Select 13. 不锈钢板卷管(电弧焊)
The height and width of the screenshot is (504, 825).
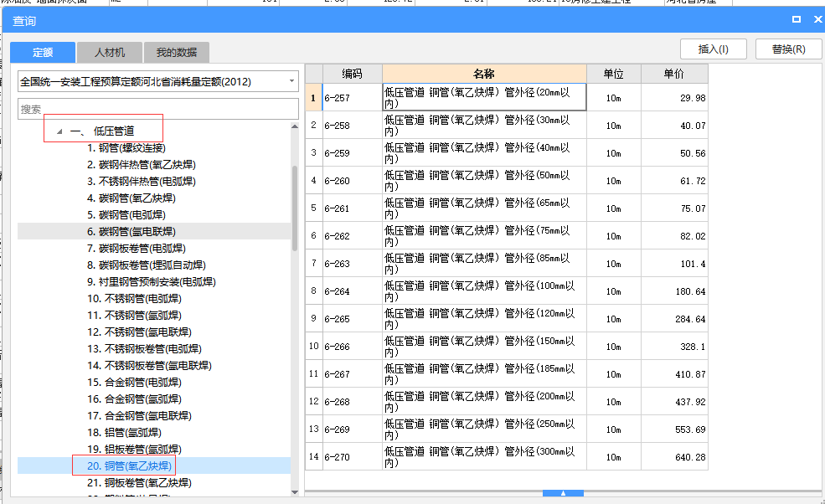click(x=144, y=349)
